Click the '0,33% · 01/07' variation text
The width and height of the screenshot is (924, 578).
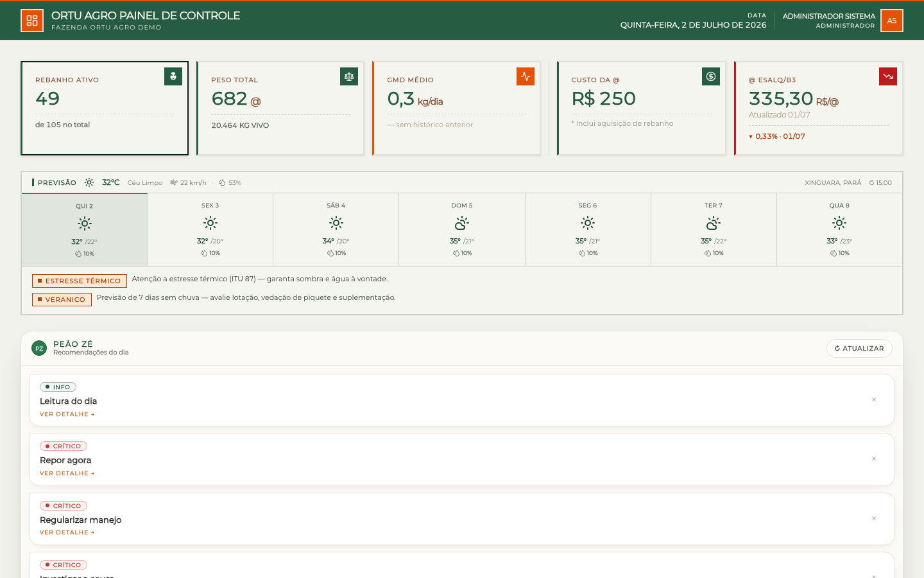(x=780, y=136)
